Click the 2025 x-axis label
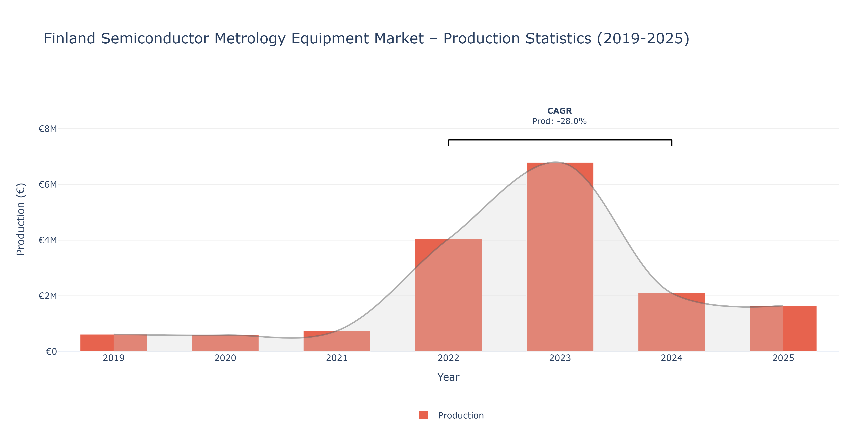 pyautogui.click(x=783, y=358)
